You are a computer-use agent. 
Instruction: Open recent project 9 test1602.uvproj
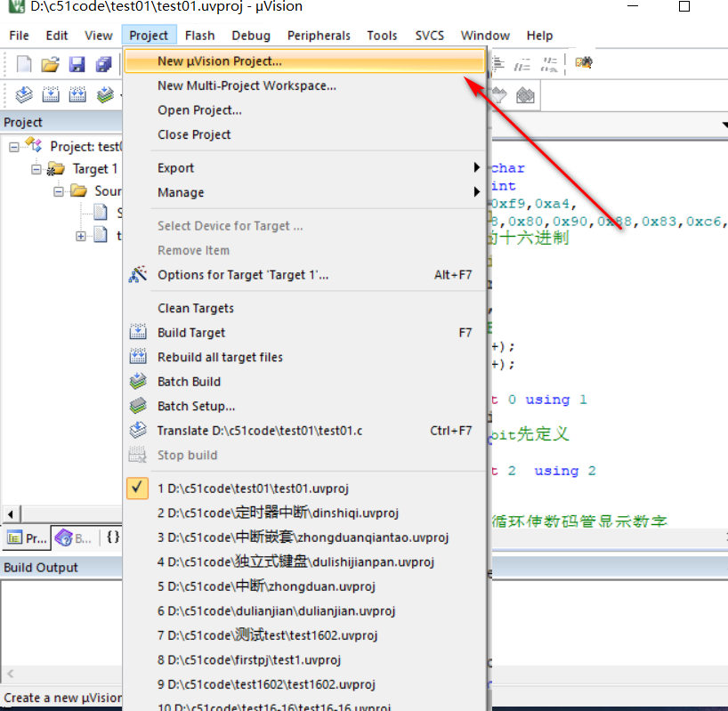point(304,684)
